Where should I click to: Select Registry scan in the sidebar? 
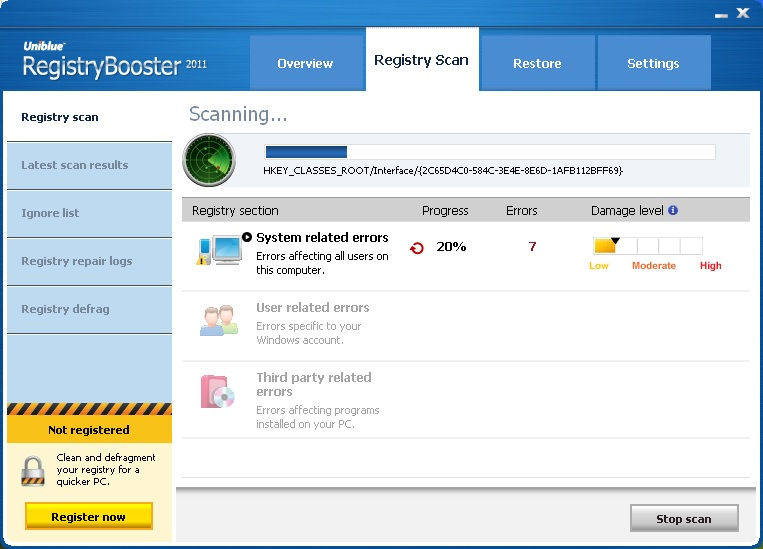click(90, 117)
